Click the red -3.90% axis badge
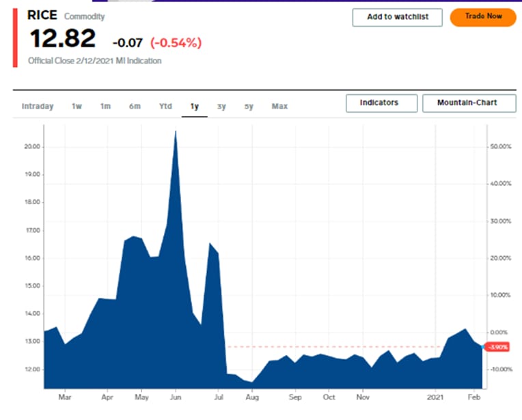 coord(497,347)
